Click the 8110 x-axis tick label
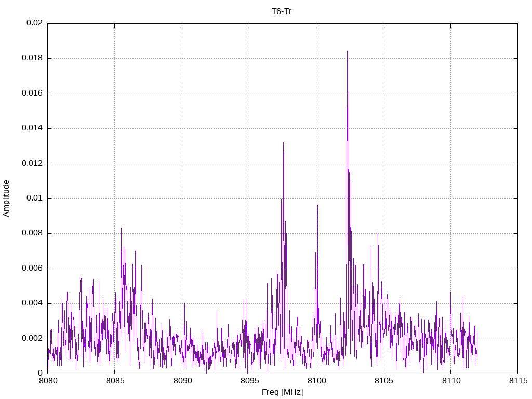 coord(451,381)
